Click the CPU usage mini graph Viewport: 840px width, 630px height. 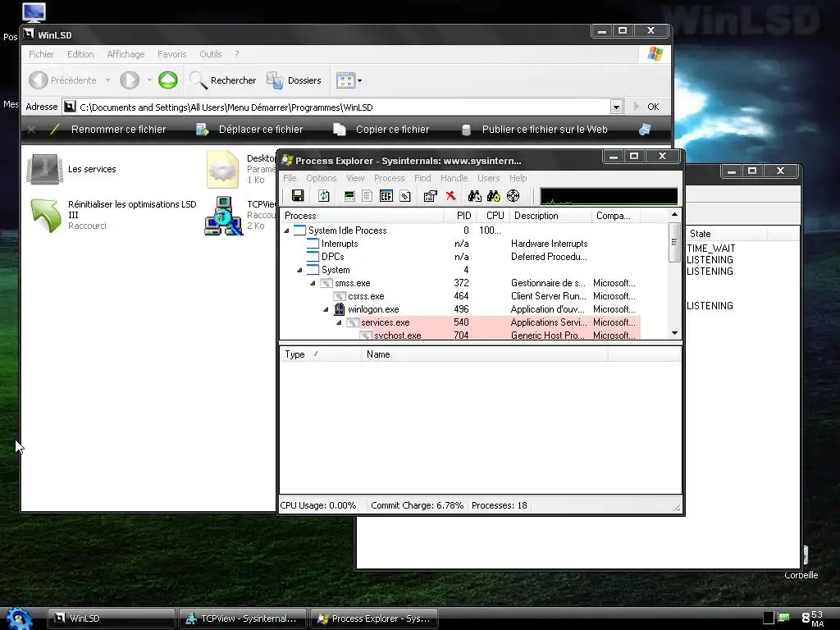pos(609,196)
